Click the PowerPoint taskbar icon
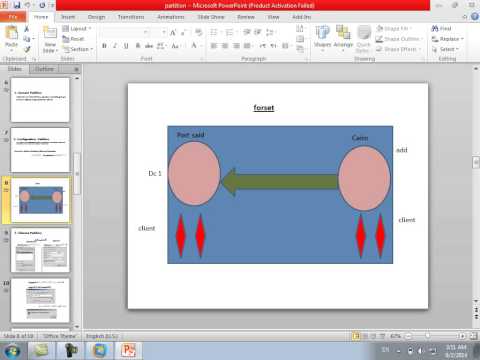 coord(128,351)
